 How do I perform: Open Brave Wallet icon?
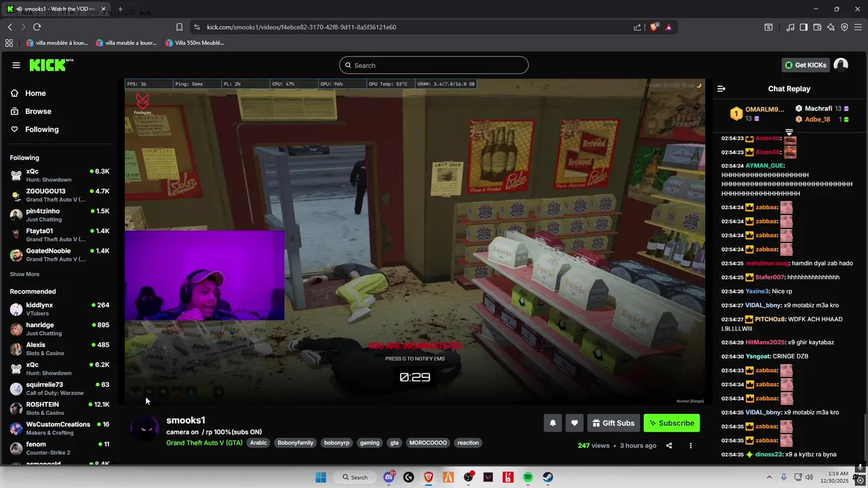pyautogui.click(x=817, y=27)
